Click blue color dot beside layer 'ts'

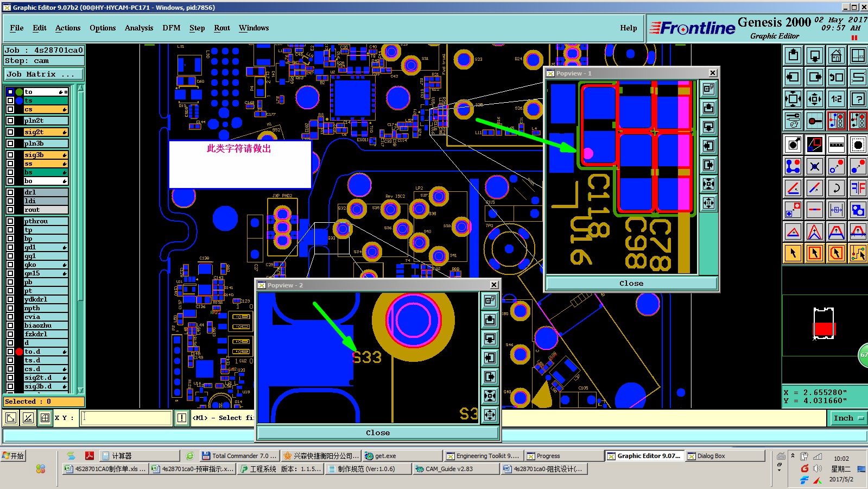19,101
